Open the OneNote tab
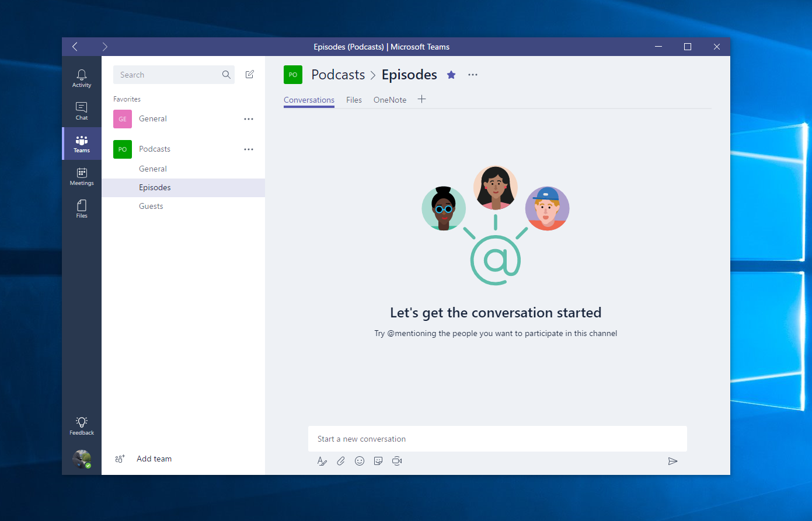The width and height of the screenshot is (812, 521). point(389,100)
